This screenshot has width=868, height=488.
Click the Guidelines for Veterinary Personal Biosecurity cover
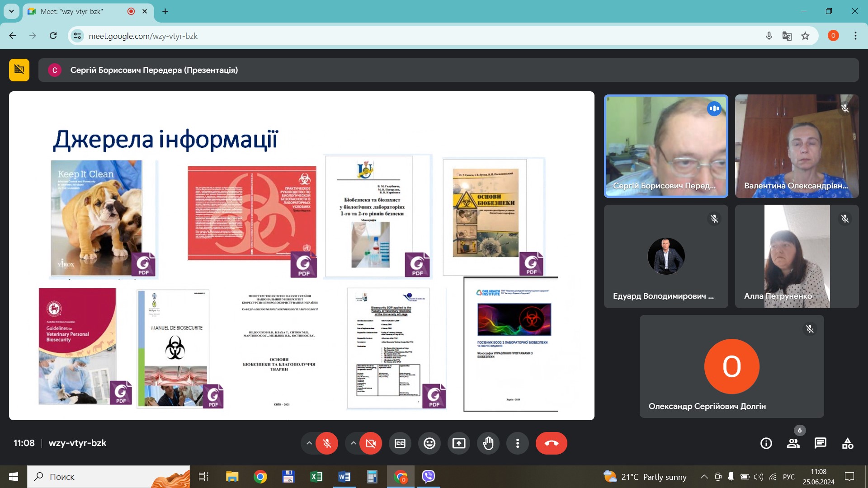(x=77, y=346)
